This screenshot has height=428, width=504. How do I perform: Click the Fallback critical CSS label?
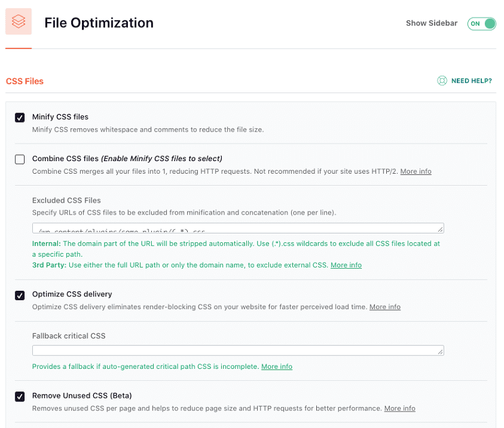tap(69, 336)
